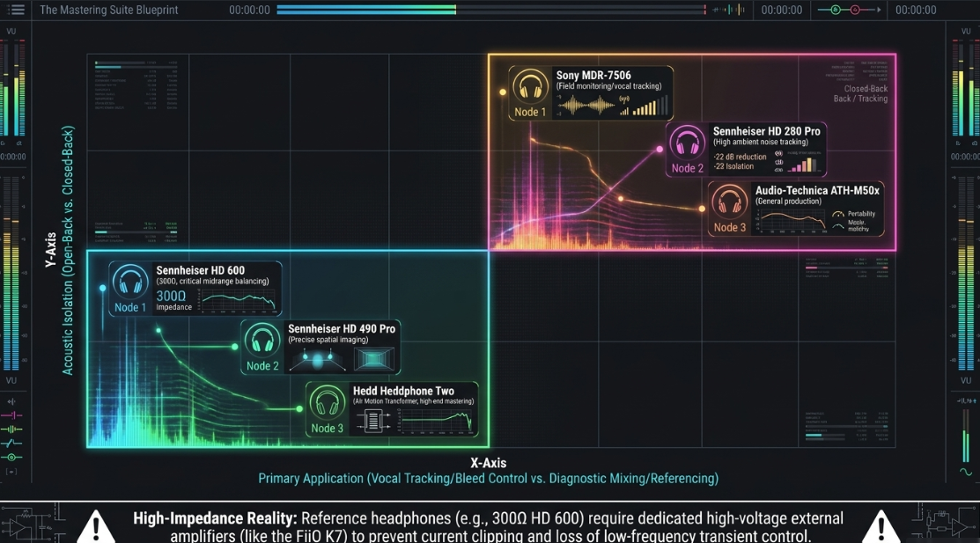Click the green level meter above the sine wave icon
The image size is (980, 543).
point(966,437)
